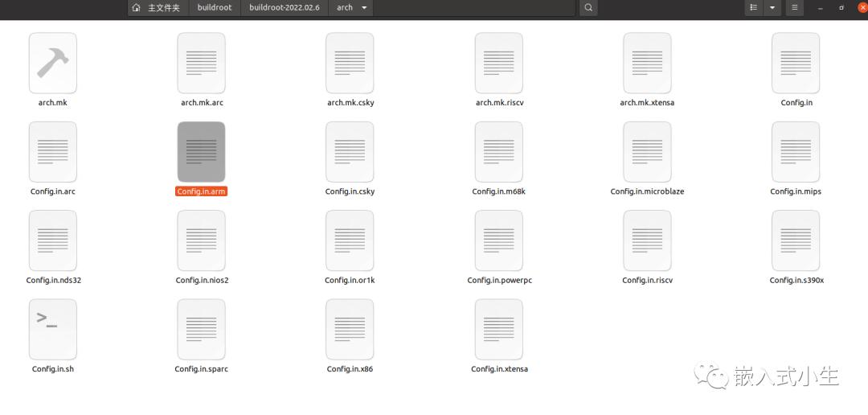Select the Config.in.arc file icon
Image resolution: width=868 pixels, height=415 pixels.
click(x=52, y=152)
